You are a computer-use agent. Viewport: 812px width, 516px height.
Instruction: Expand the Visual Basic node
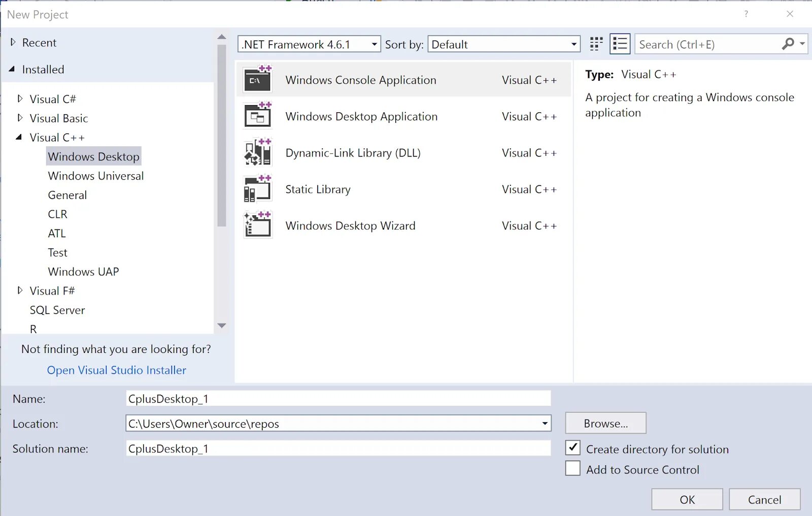[20, 118]
